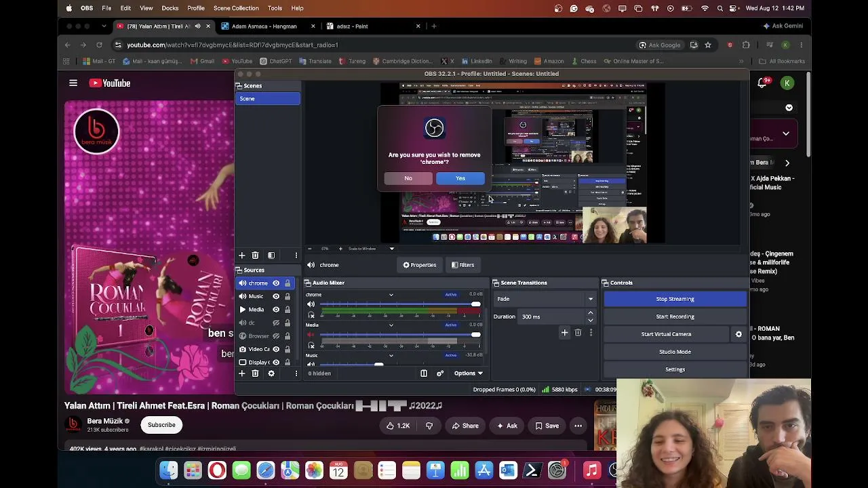Adjust chrome volume slider in Audio Mixer
The width and height of the screenshot is (868, 488).
pyautogui.click(x=400, y=304)
